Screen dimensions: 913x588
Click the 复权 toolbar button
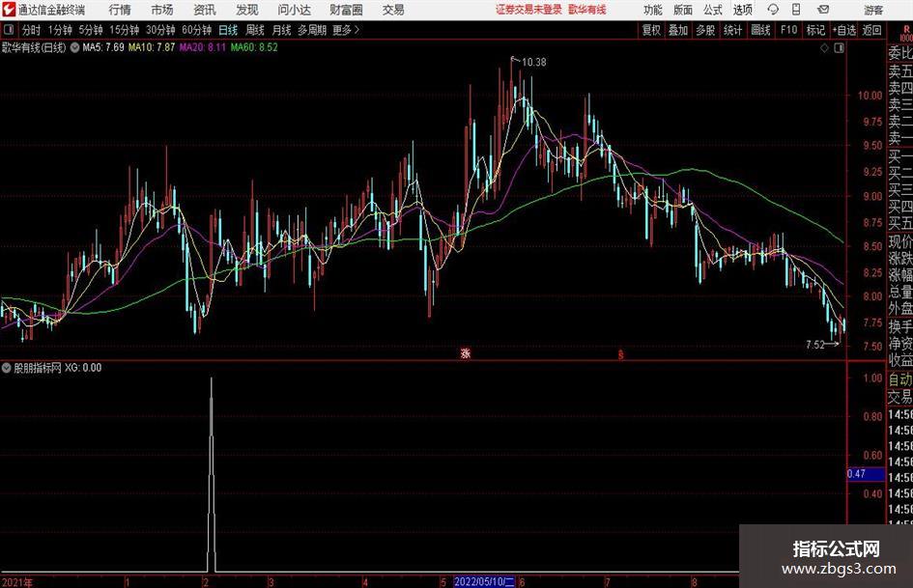[651, 30]
